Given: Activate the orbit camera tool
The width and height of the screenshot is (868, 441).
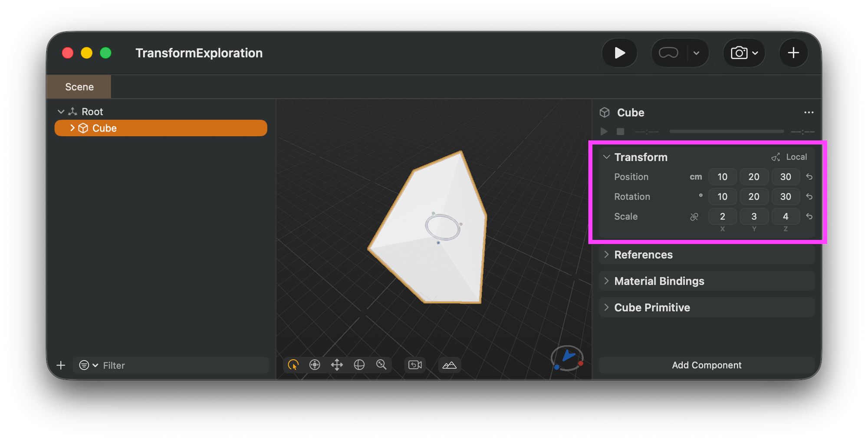Looking at the screenshot, I should tap(315, 365).
